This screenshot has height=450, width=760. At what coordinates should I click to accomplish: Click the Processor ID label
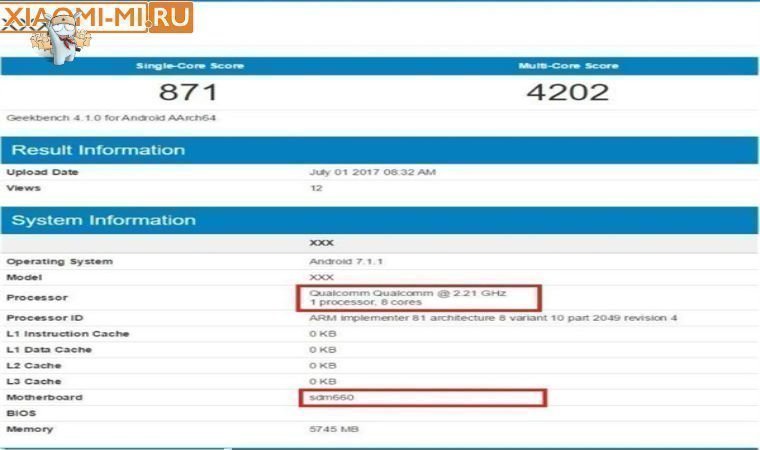tap(45, 318)
